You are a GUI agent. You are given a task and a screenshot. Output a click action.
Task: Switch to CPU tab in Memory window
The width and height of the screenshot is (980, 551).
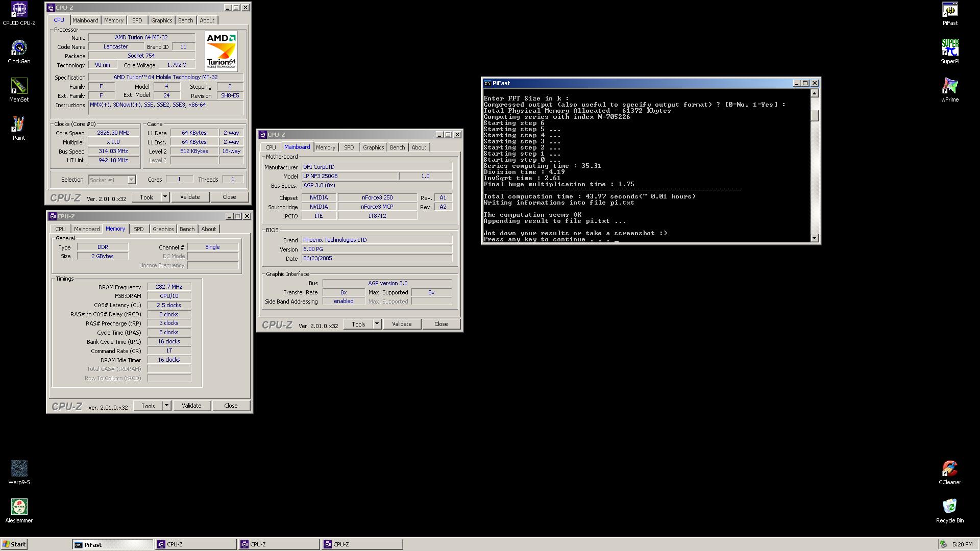pyautogui.click(x=60, y=229)
